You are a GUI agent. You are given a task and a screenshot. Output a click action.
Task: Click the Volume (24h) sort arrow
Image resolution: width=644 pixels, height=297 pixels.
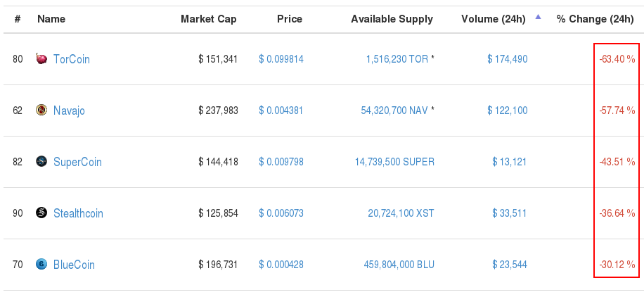coord(539,18)
